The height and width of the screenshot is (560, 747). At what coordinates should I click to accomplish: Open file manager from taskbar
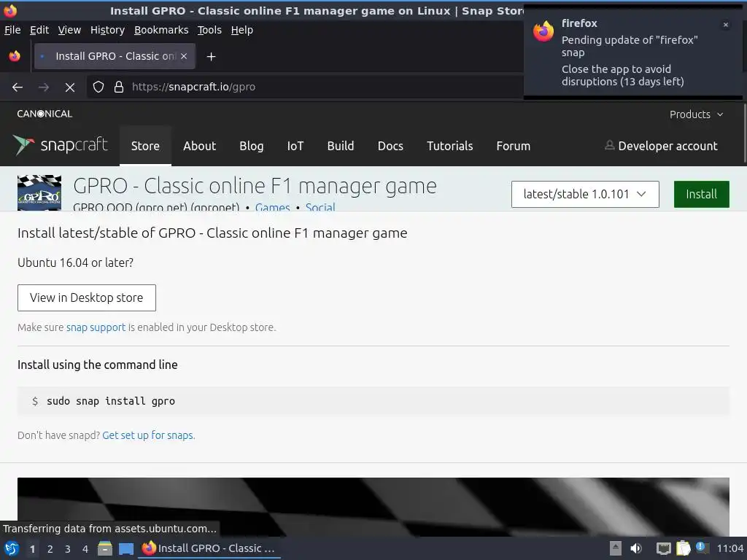coord(105,548)
